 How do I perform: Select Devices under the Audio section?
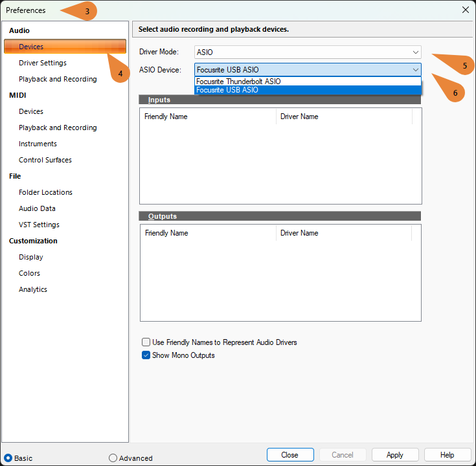(65, 47)
